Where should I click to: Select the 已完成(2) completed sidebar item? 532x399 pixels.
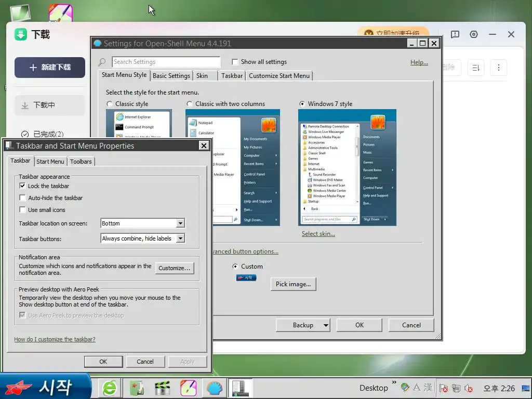49,134
